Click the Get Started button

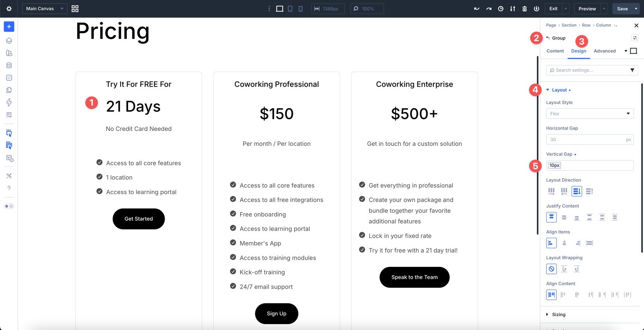tap(139, 219)
